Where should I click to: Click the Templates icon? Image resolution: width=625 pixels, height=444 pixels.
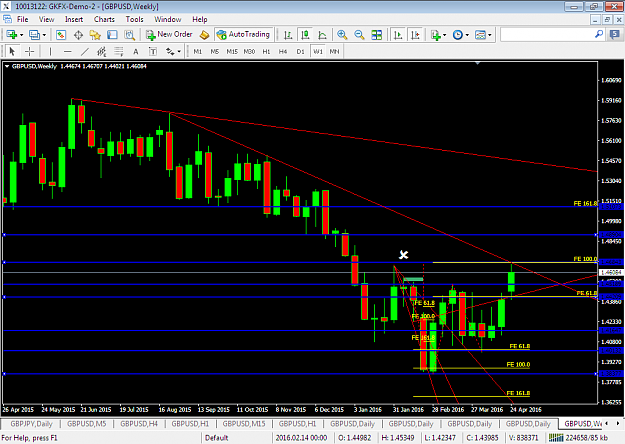(480, 35)
